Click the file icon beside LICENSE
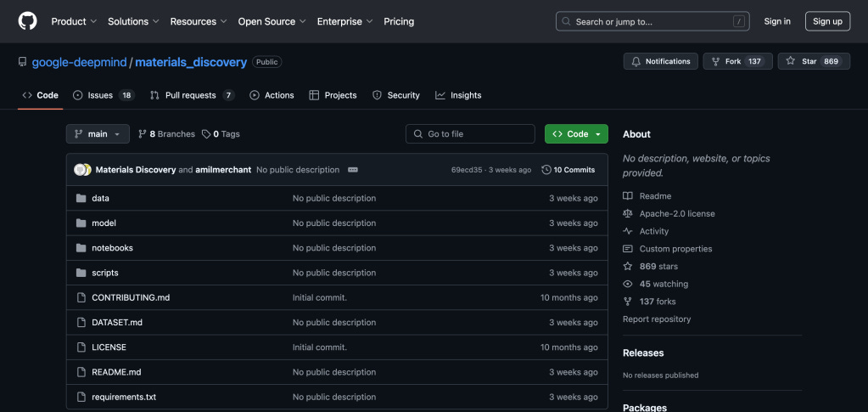The image size is (868, 412). tap(81, 347)
